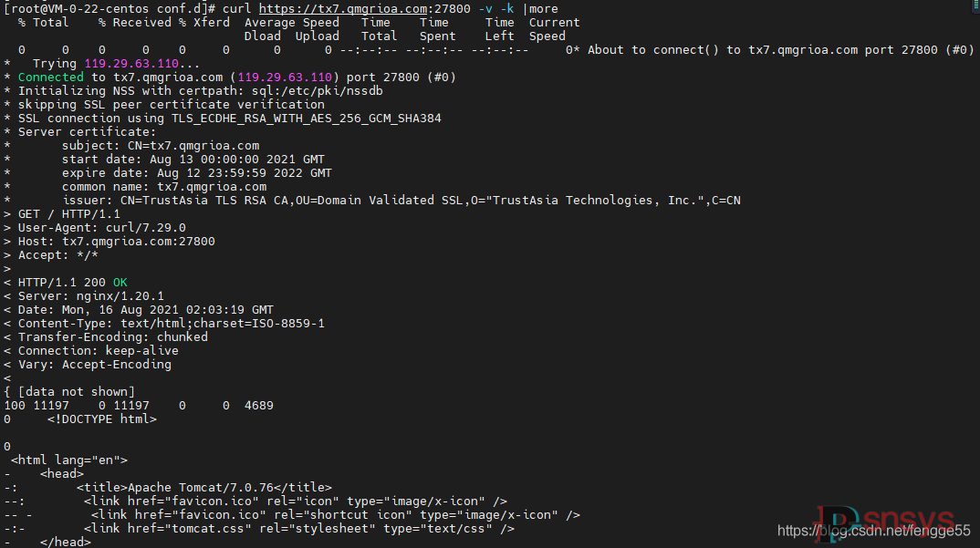Click the subject CN=tx7.qmgrioa.com line
Image resolution: width=980 pixels, height=548 pixels.
coord(161,146)
